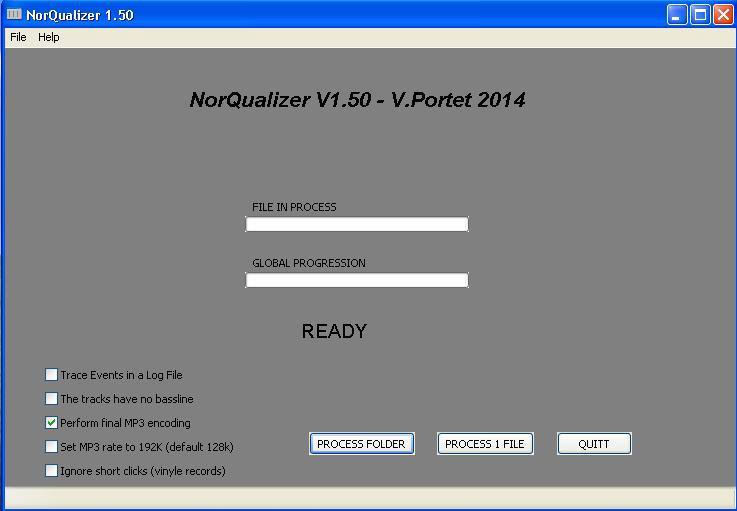Tick Ignore short clicks (vinyl records)
Viewport: 737px width, 511px height.
point(52,471)
